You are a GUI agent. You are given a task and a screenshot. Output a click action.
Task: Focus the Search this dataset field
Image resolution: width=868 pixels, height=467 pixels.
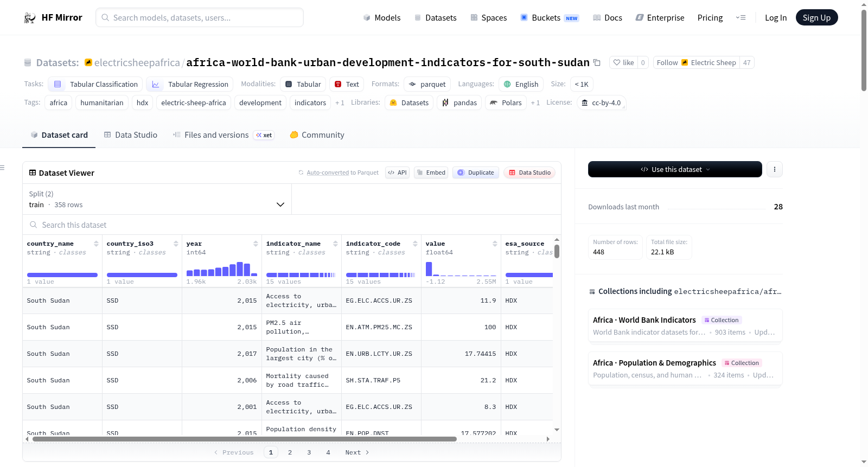[x=292, y=225]
